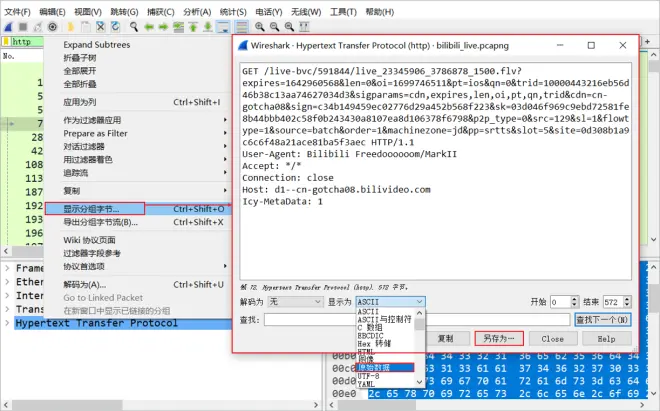Choose 全部展开 in context menu
Image resolution: width=660 pixels, height=411 pixels.
tap(80, 71)
